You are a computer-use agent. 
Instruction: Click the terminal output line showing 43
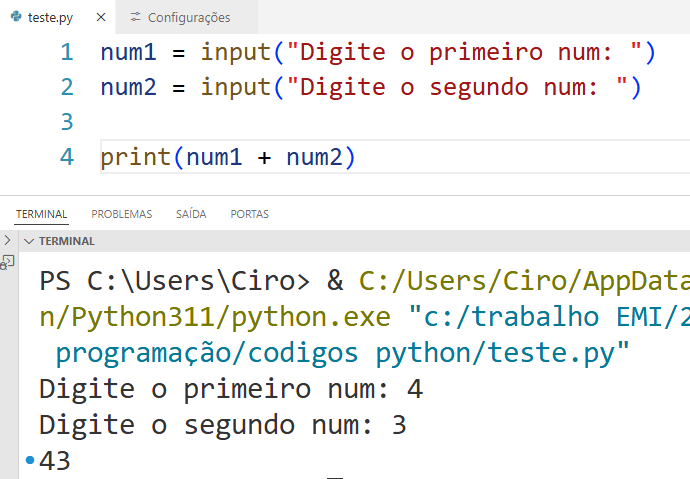(55, 461)
